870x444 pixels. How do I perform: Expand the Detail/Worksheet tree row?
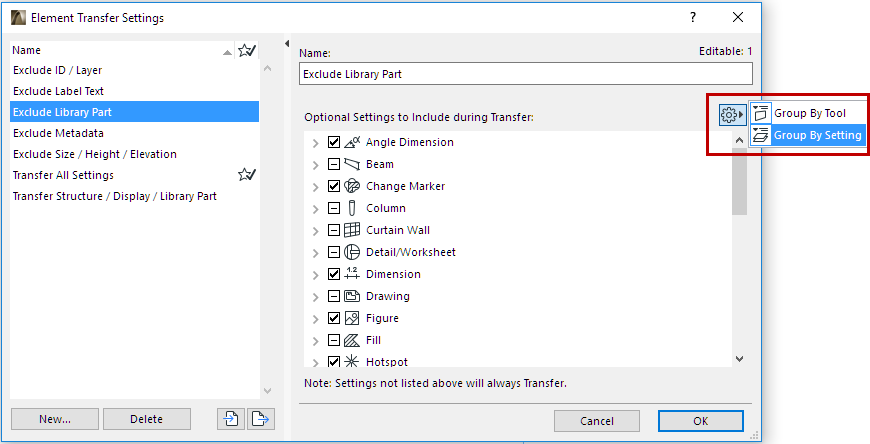click(x=315, y=253)
